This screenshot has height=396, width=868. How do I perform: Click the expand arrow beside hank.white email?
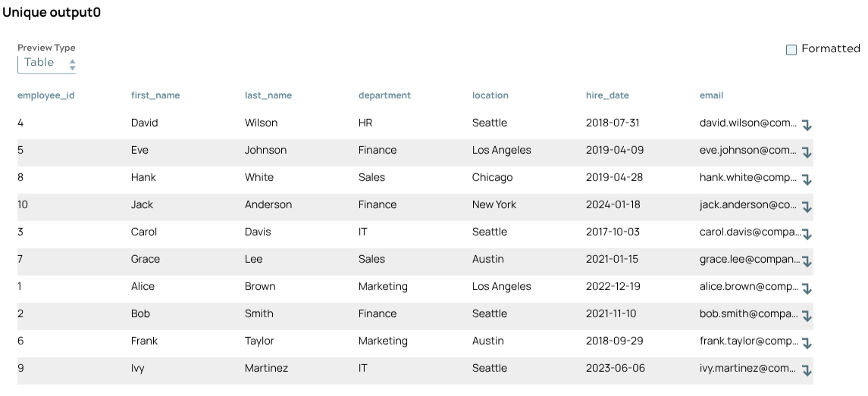pyautogui.click(x=807, y=179)
